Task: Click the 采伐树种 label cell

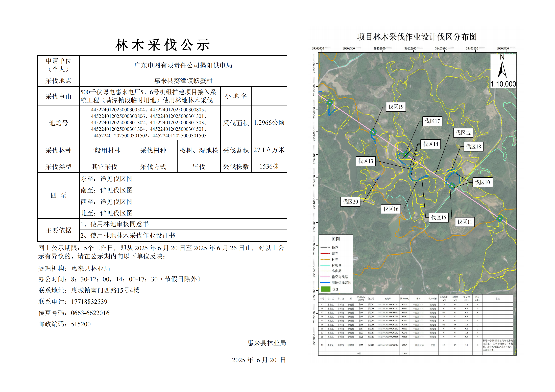Action: (153, 150)
